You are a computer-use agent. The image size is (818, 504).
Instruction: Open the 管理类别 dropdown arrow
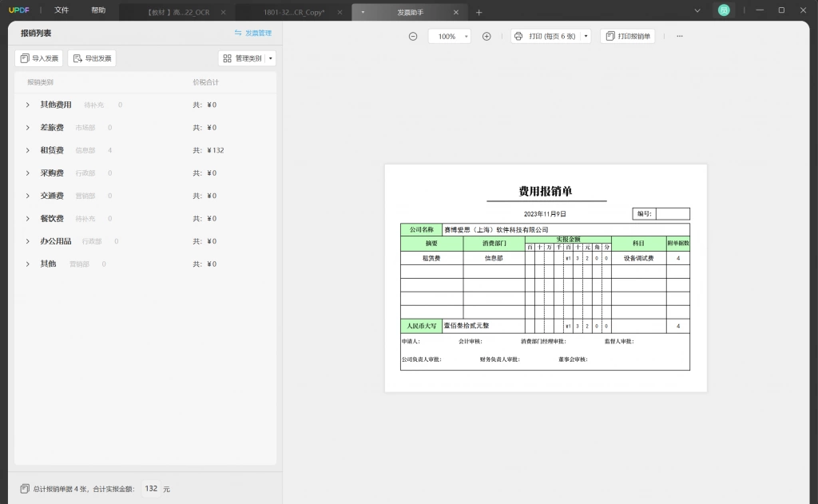pyautogui.click(x=270, y=58)
